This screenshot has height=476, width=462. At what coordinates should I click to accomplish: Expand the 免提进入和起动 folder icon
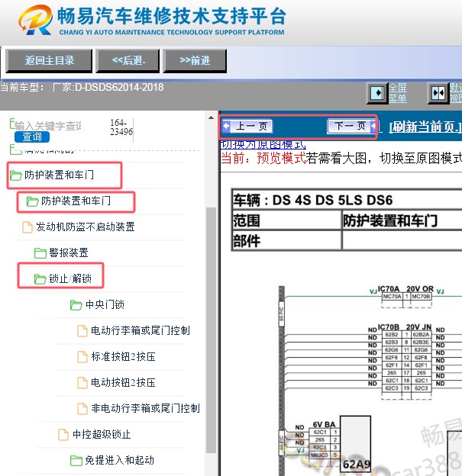coord(76,461)
